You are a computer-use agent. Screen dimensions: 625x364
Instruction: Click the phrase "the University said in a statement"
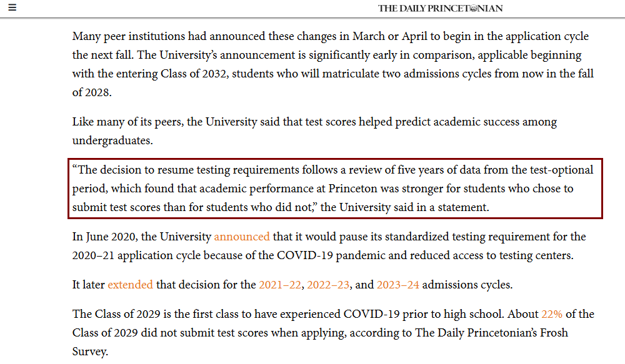(x=404, y=207)
